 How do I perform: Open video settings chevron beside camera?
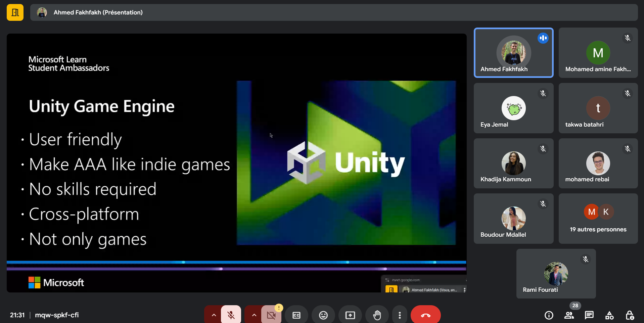click(254, 315)
